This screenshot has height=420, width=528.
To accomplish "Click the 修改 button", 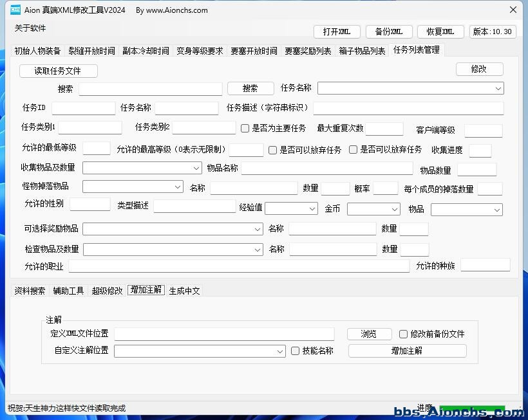I will (x=480, y=69).
